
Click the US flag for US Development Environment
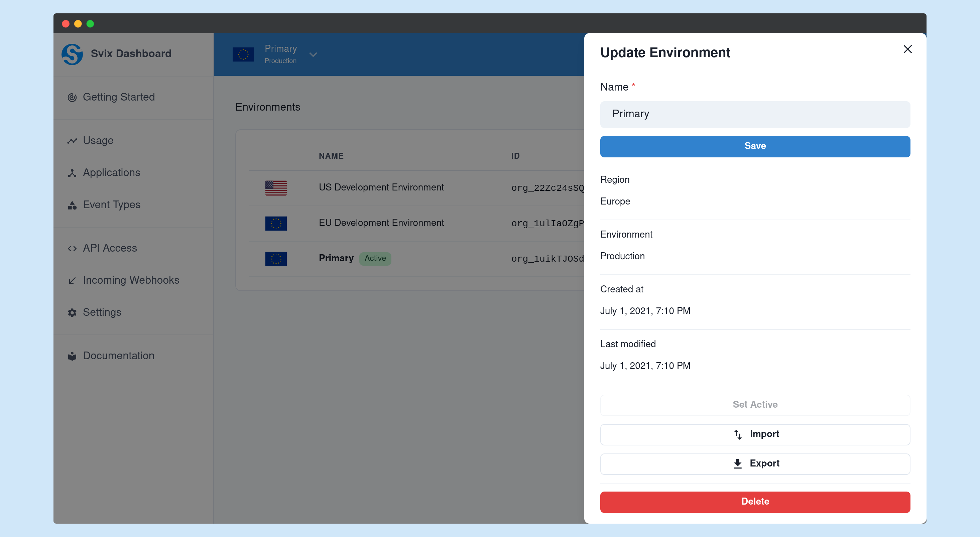pos(275,187)
